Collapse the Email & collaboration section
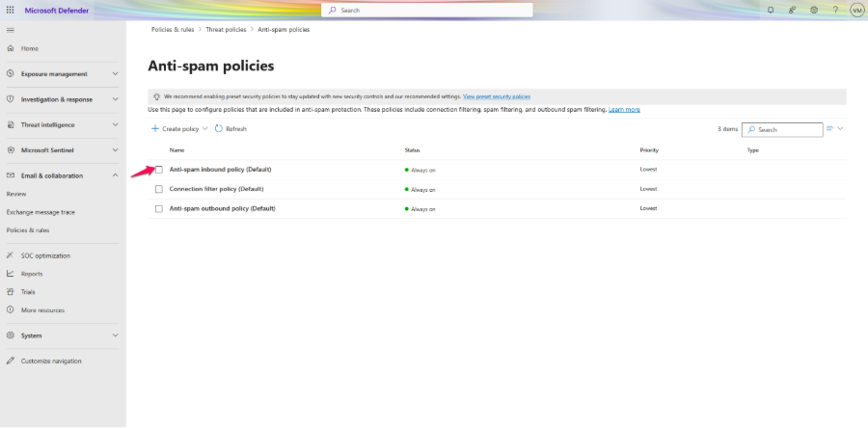 [115, 175]
